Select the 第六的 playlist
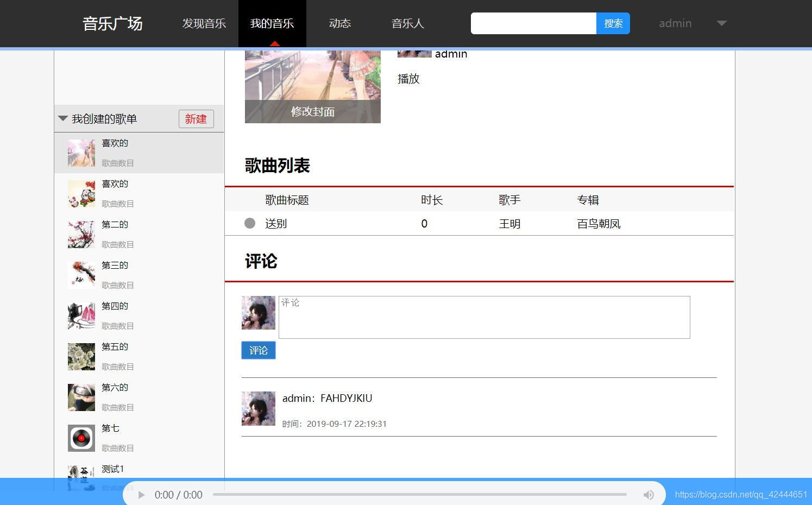Image resolution: width=812 pixels, height=505 pixels. tap(139, 397)
